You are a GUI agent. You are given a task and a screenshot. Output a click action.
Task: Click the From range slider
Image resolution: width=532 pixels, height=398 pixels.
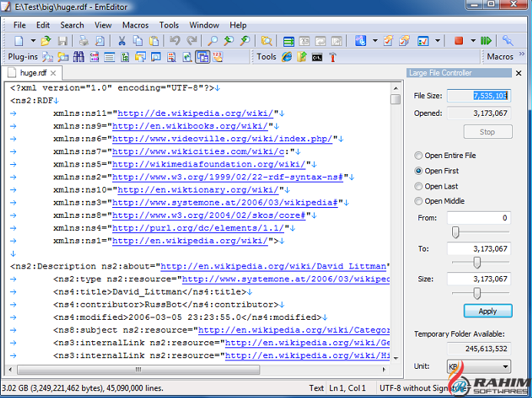[x=456, y=232]
